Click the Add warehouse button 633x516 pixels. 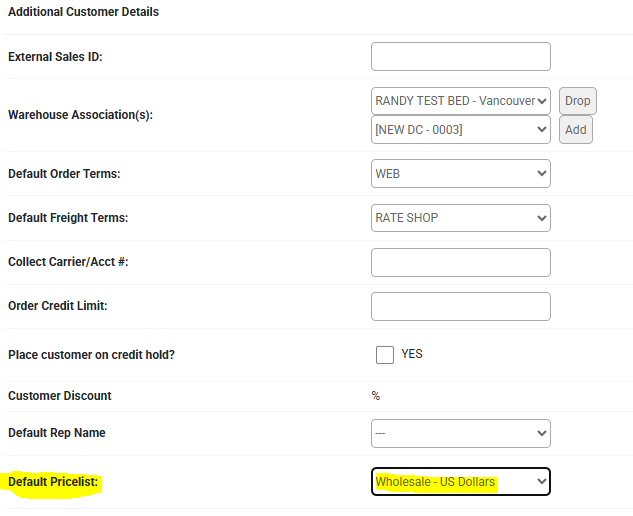click(576, 130)
